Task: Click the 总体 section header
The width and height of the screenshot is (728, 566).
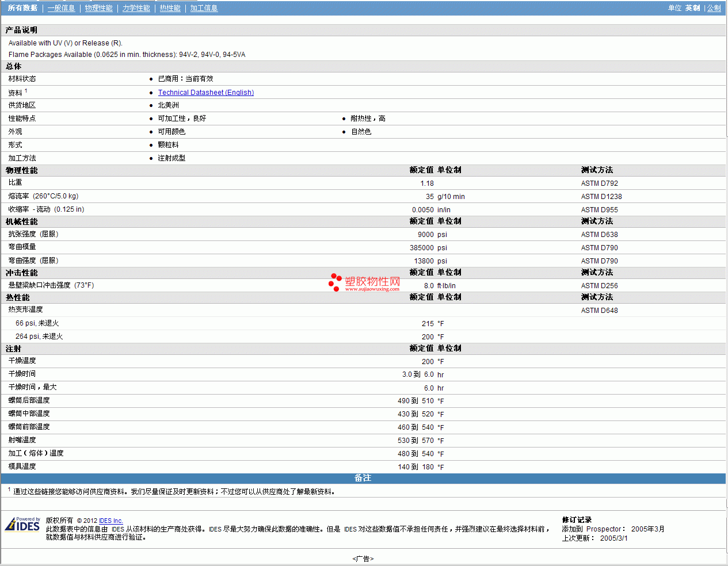Action: [x=13, y=66]
